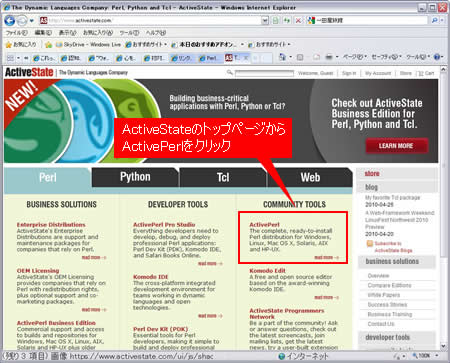Open the ページ command bar menu
Image resolution: width=450 pixels, height=363 pixels.
tap(355, 57)
